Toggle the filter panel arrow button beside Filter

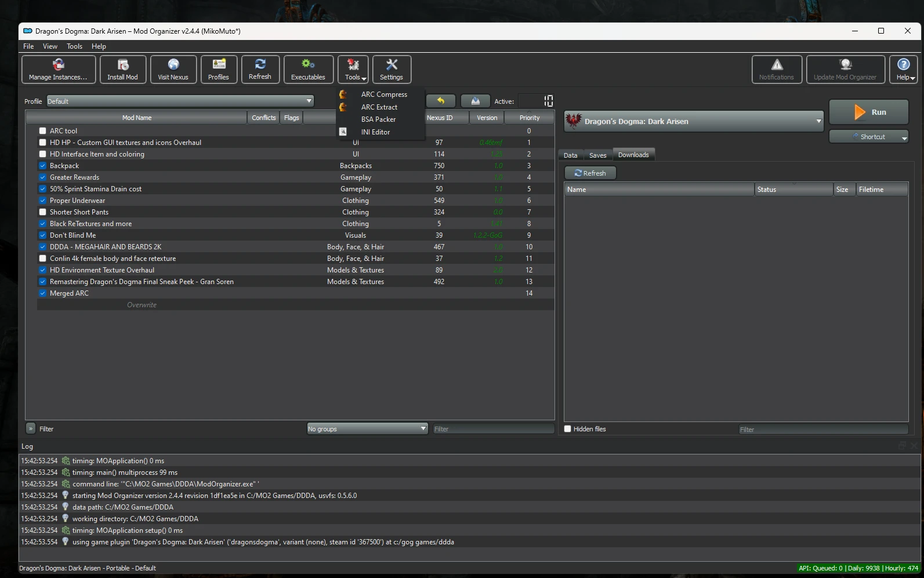click(31, 428)
